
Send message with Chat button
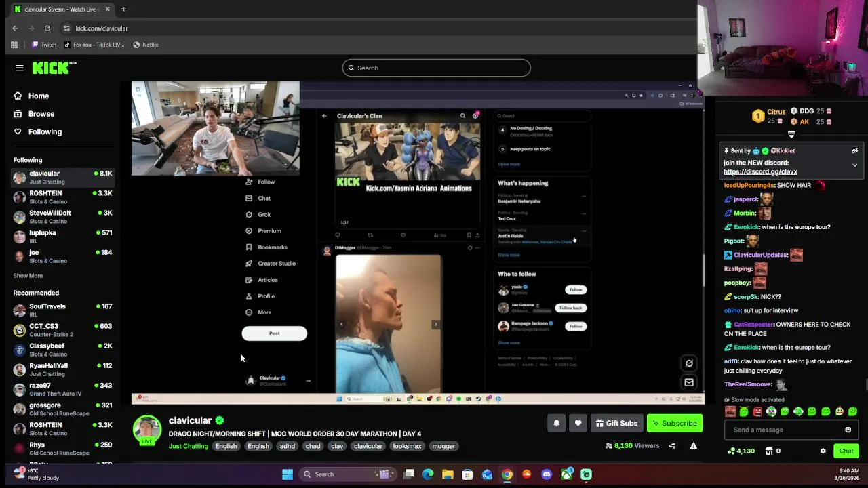[846, 451]
